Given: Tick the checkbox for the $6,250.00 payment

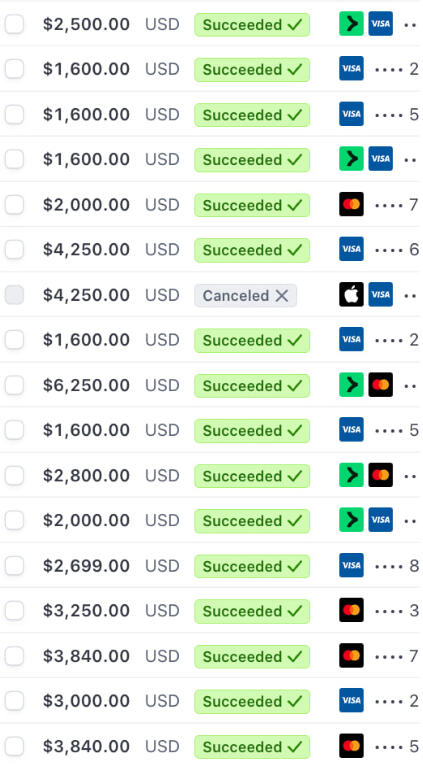Looking at the screenshot, I should click(14, 385).
